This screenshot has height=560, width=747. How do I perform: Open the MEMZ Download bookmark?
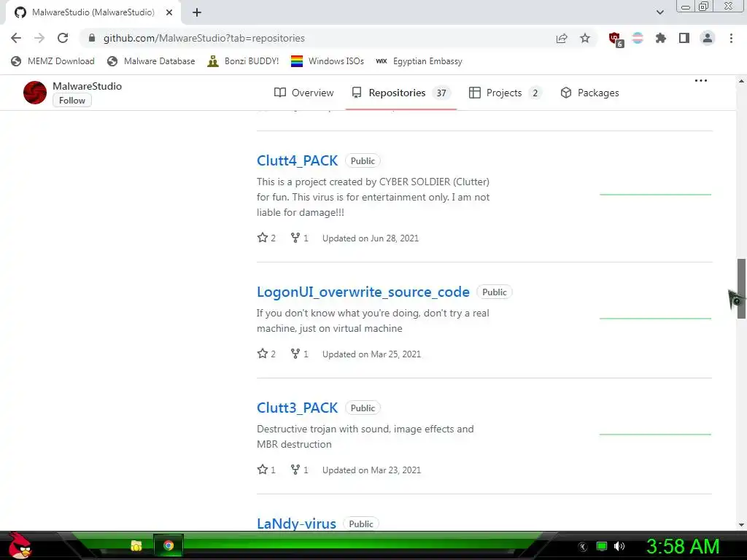pos(53,61)
